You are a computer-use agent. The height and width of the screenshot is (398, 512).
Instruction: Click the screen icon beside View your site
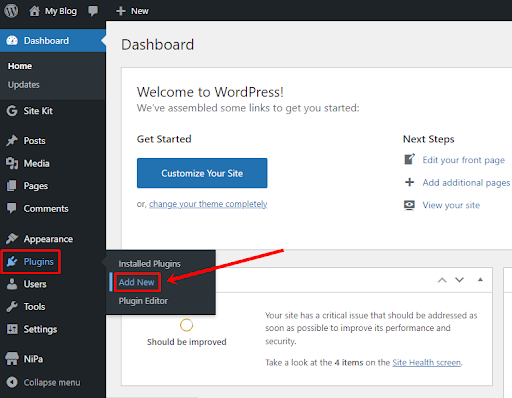point(409,205)
